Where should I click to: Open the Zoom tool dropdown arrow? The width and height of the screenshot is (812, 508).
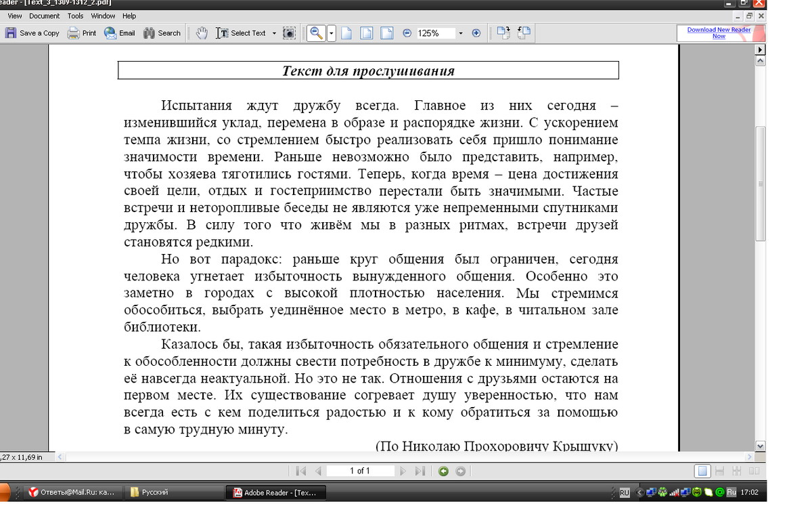coord(332,33)
